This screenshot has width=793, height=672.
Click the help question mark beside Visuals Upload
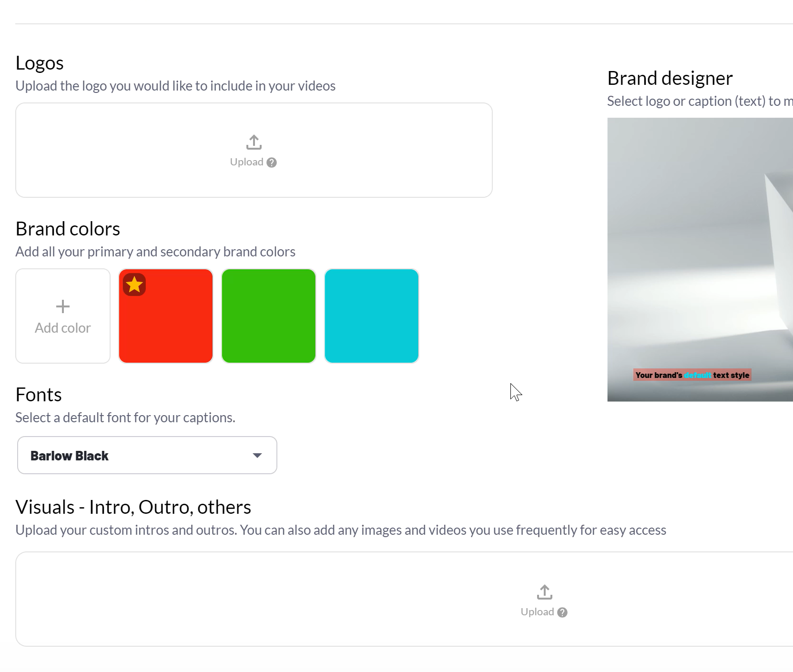pos(562,612)
